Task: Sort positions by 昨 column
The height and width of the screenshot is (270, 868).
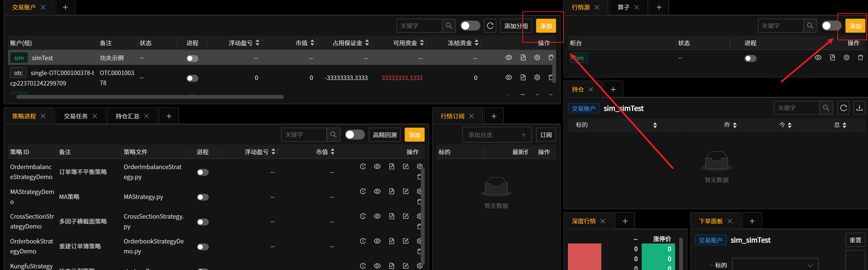Action: [x=735, y=125]
